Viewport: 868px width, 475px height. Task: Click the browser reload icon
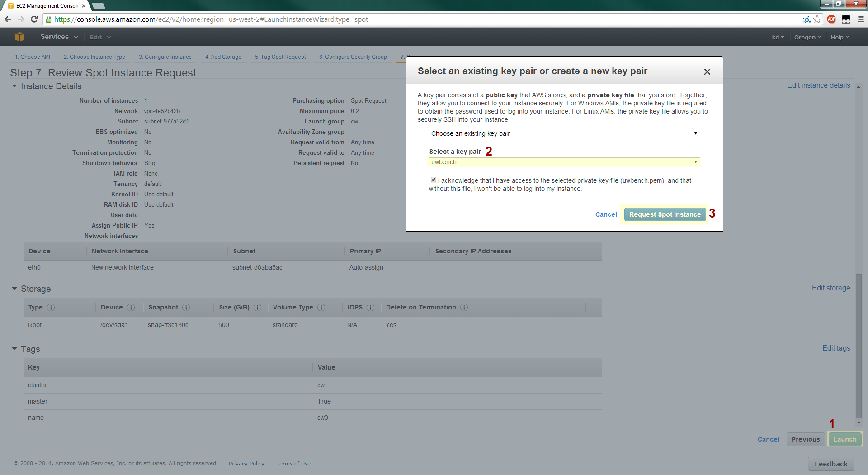(34, 19)
